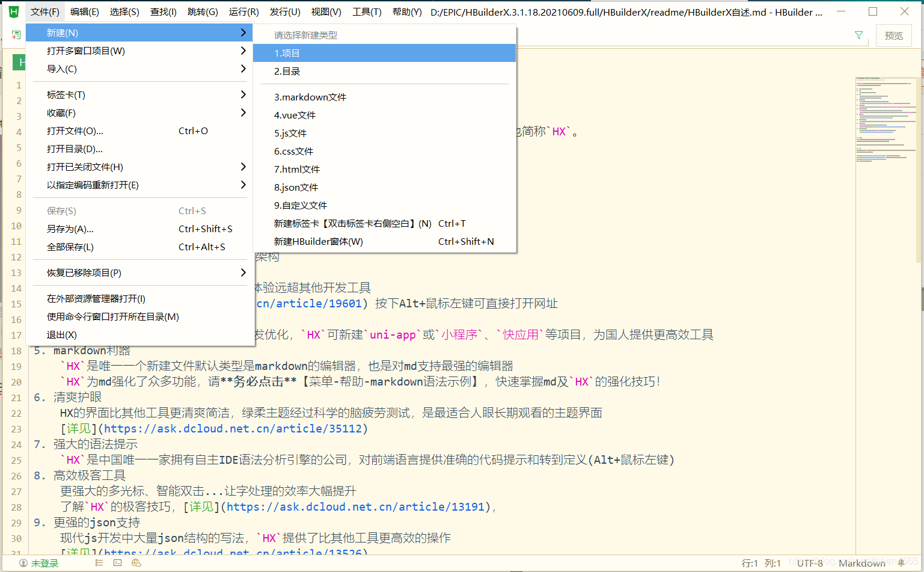Click line 26 text 高效极客工具
Viewport: 924px width, 572px height.
[90, 475]
